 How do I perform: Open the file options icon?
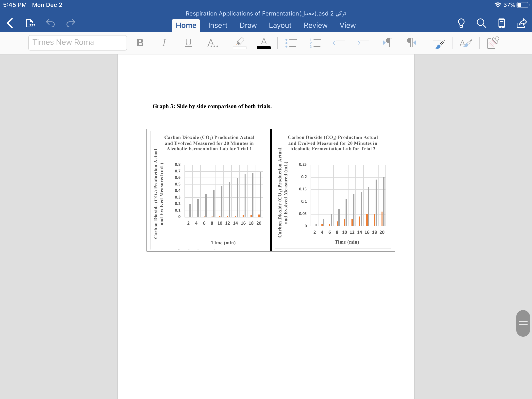tap(30, 23)
